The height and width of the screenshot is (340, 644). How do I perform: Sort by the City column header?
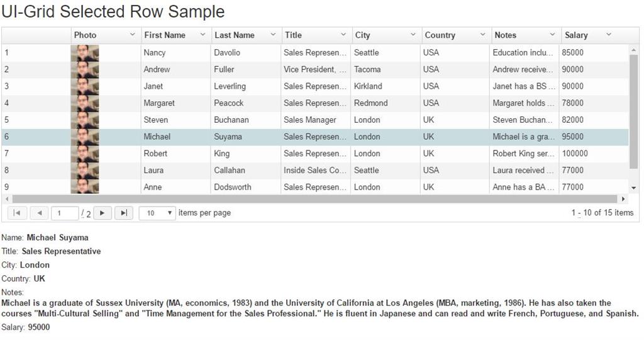(x=363, y=35)
